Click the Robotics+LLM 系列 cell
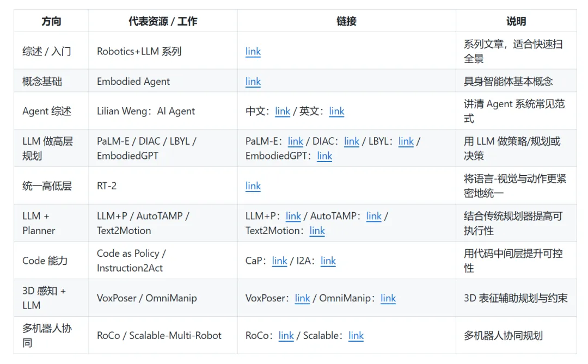Screen dimensions: 588x364 pyautogui.click(x=163, y=51)
